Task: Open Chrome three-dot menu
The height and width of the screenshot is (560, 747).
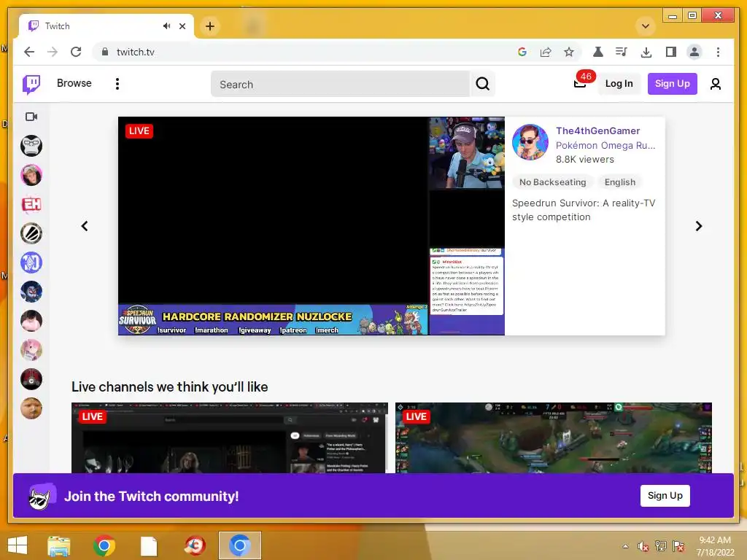Action: [x=718, y=52]
